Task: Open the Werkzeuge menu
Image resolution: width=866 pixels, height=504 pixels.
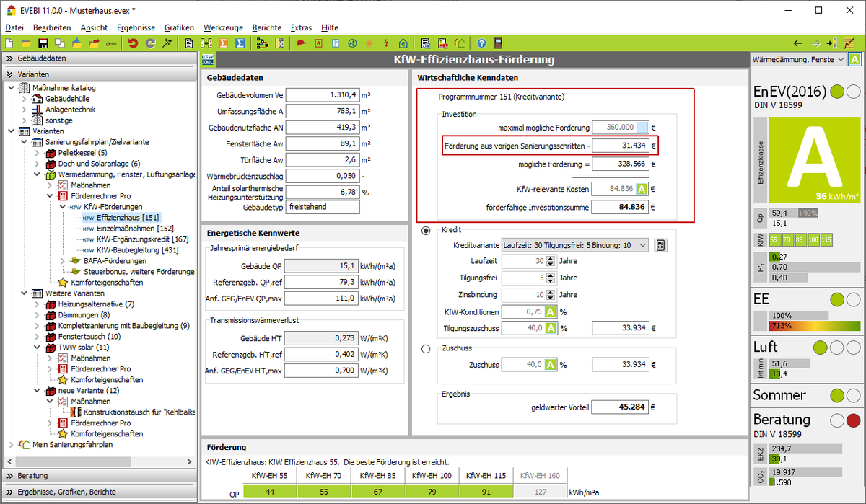Action: pos(224,27)
